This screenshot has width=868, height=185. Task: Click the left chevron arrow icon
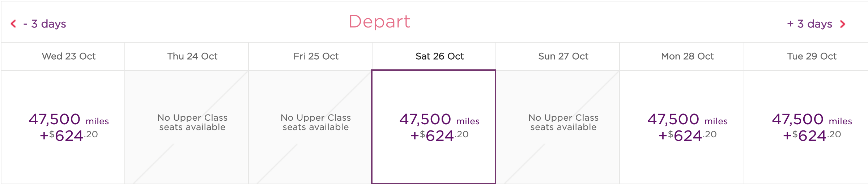click(x=13, y=24)
